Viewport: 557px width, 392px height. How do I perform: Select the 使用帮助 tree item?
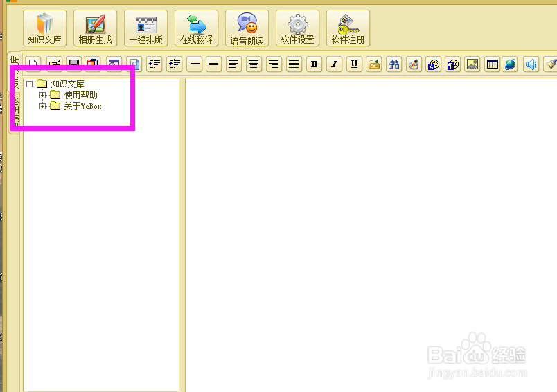point(81,95)
